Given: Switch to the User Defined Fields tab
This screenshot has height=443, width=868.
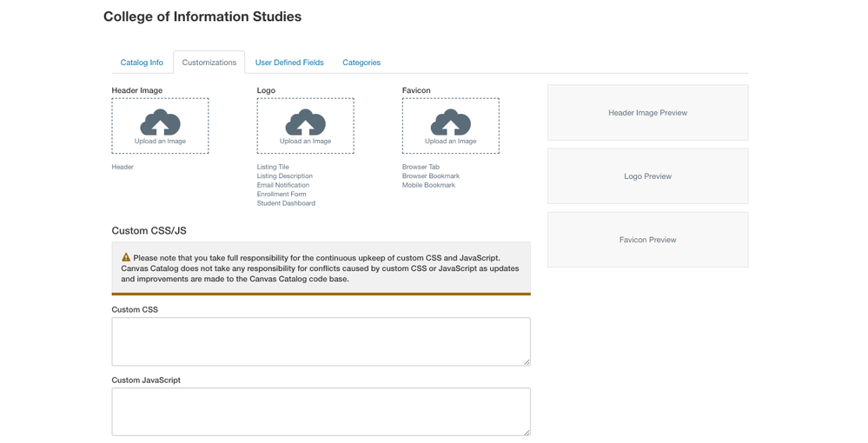Looking at the screenshot, I should coord(289,63).
